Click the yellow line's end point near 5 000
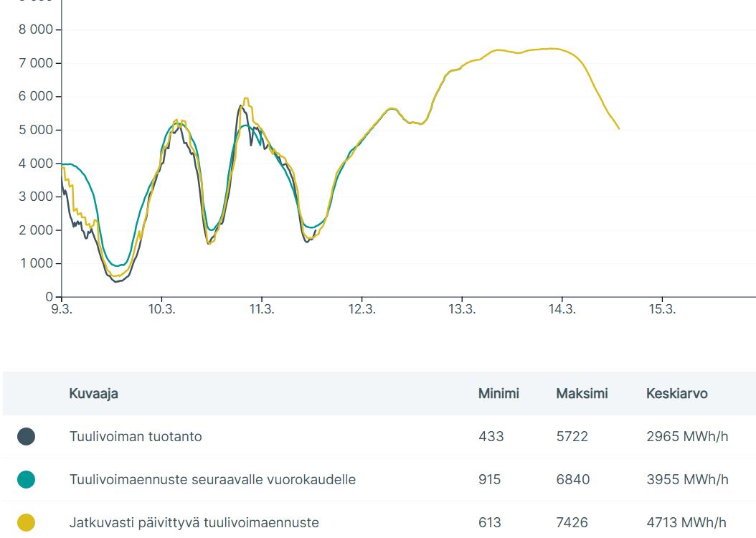 (x=619, y=128)
